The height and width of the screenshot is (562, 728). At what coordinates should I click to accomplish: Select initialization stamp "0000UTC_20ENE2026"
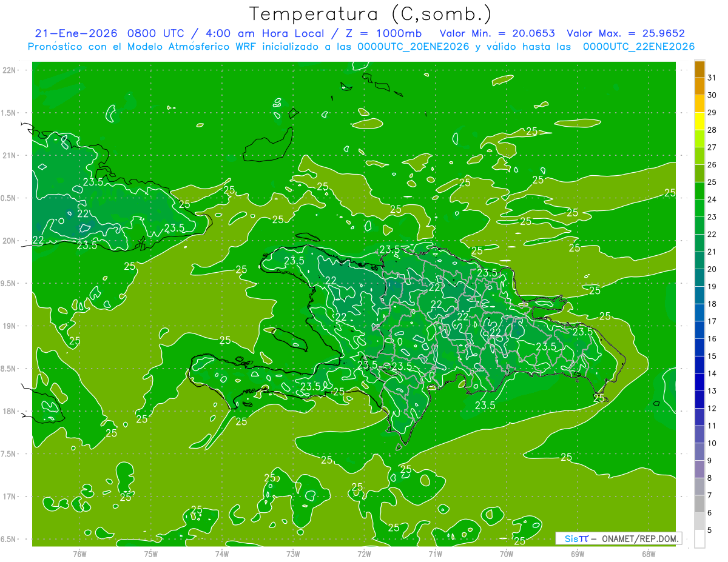tap(413, 47)
